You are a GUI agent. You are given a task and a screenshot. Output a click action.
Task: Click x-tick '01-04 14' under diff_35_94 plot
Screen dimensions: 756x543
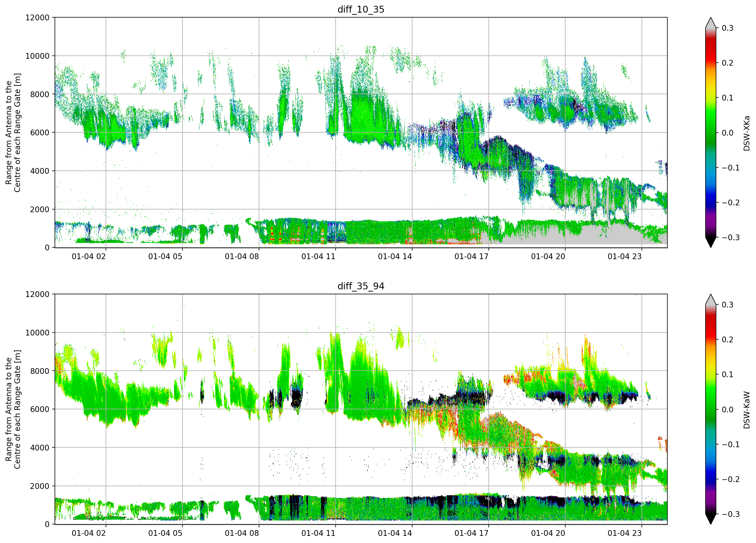(395, 533)
